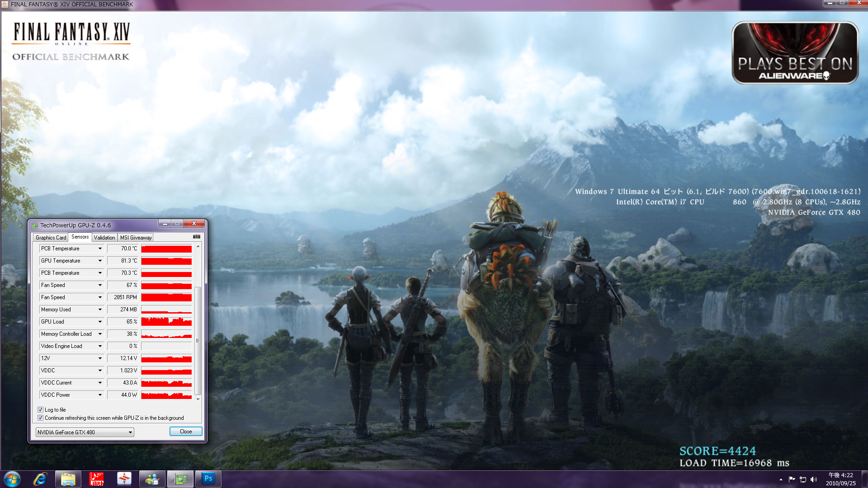Click the GPU-Z Close button
The height and width of the screenshot is (488, 868).
pyautogui.click(x=186, y=432)
